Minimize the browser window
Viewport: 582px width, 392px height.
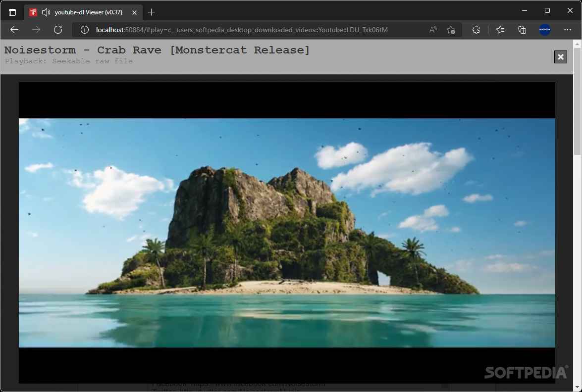click(525, 11)
